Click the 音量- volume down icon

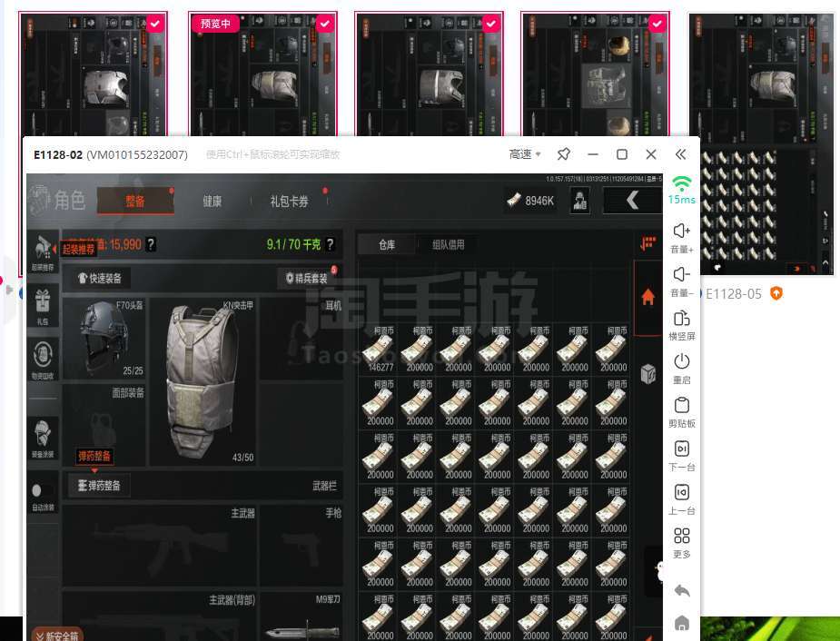pos(682,275)
